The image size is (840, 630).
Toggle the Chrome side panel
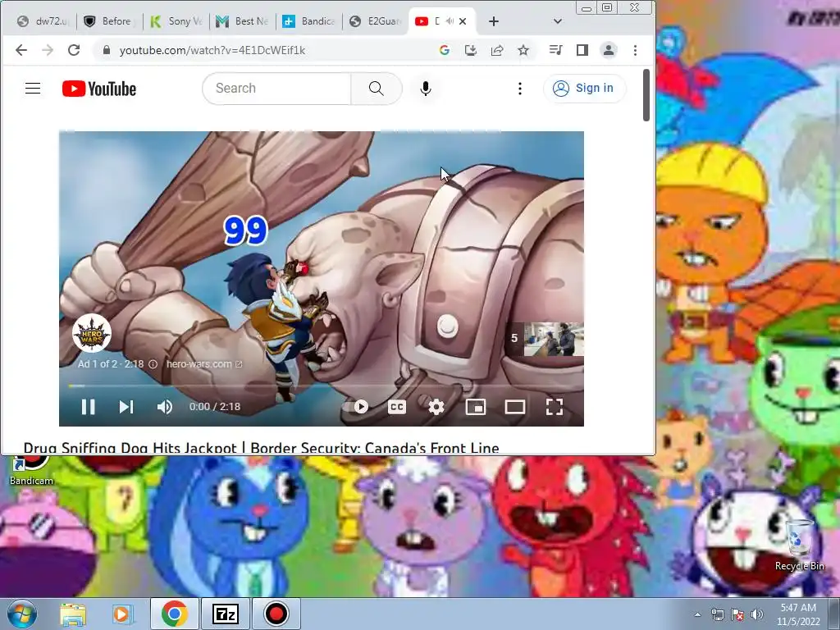[x=582, y=50]
